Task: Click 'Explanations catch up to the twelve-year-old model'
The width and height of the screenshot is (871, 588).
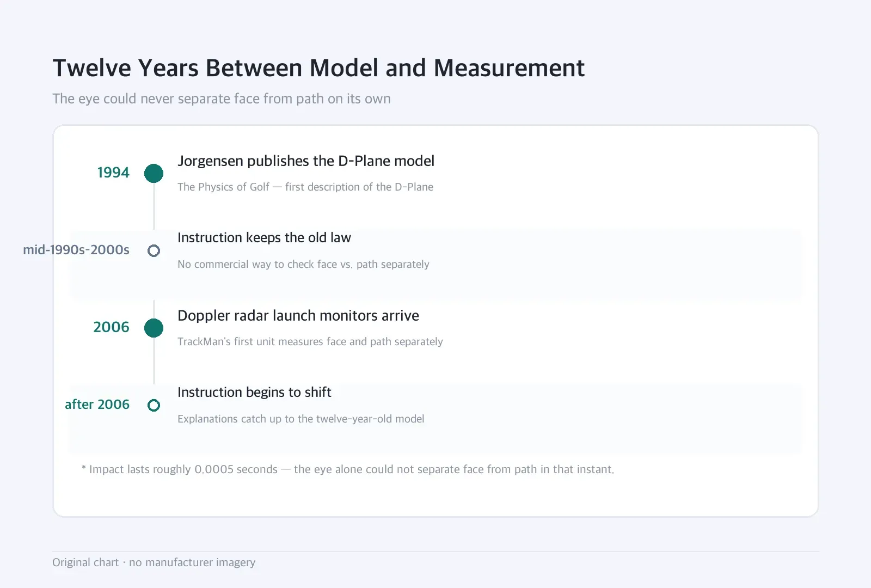Action: [301, 419]
